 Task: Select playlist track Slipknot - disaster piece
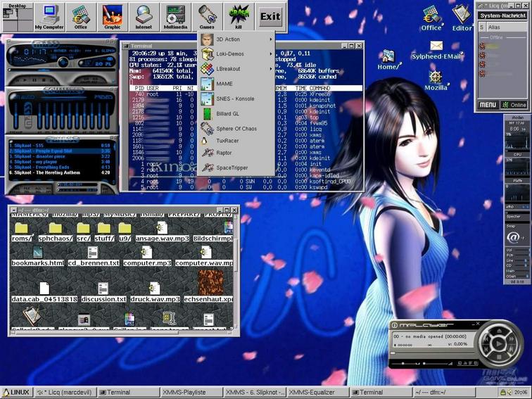click(x=60, y=156)
